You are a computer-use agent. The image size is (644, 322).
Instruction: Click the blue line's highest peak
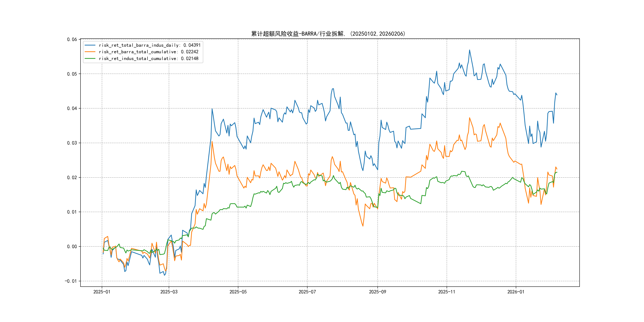[x=469, y=50]
